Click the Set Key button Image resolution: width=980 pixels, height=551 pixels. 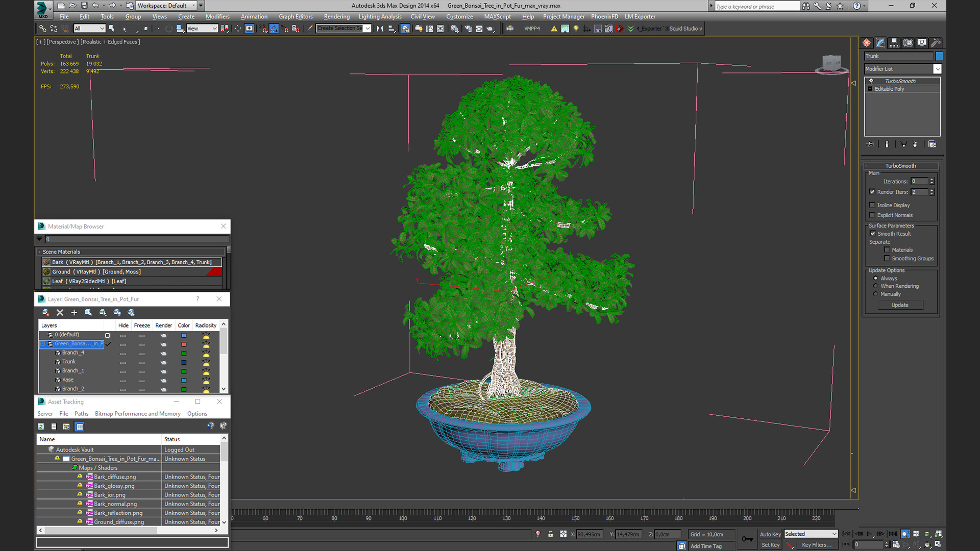pos(770,545)
